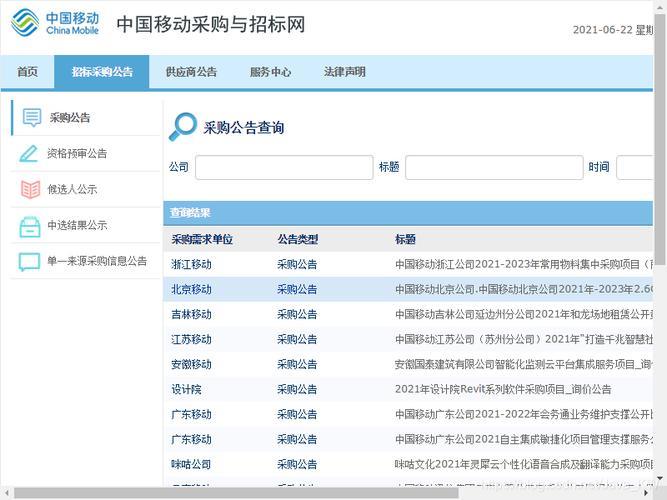Click the horizontal scrollbar thumb
This screenshot has width=667, height=500.
point(237,493)
